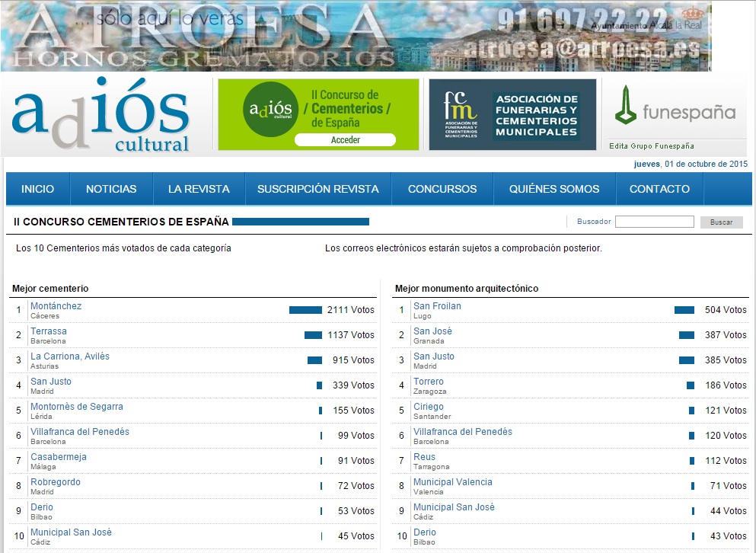Viewport: 756px width, 553px height.
Task: Click the ATROESA hornos crematorios banner
Action: click(356, 36)
